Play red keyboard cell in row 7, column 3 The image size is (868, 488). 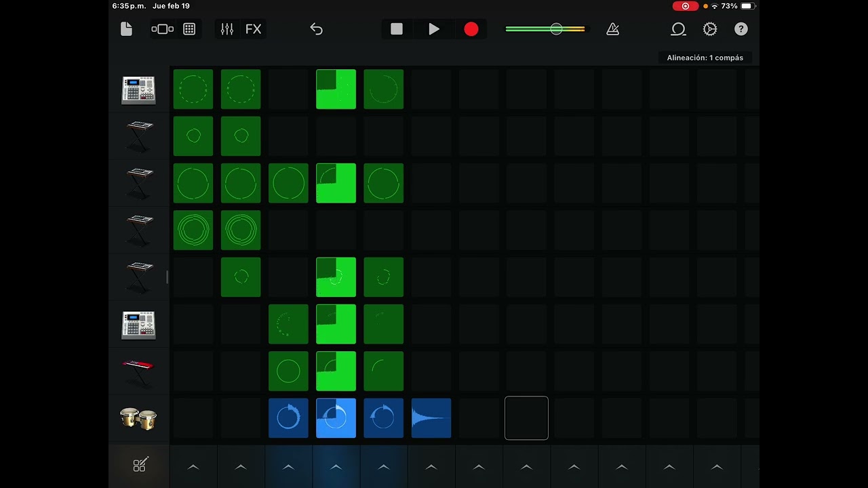tap(288, 371)
